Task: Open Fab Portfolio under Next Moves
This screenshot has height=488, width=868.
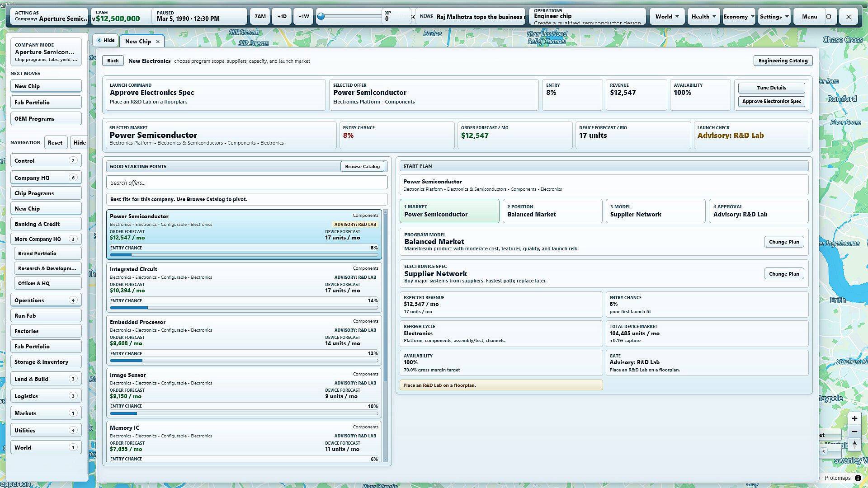Action: [x=46, y=103]
